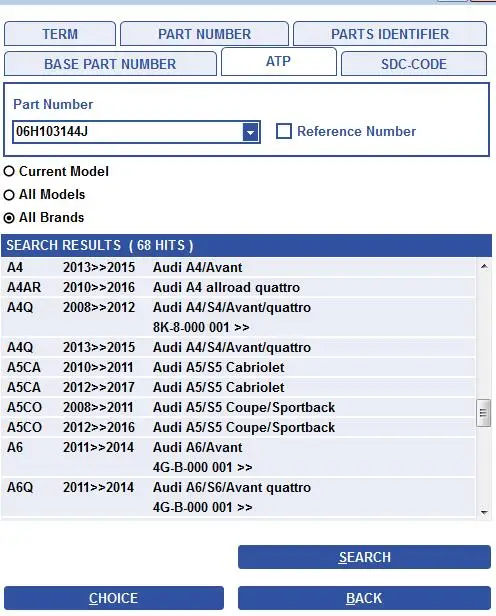Image resolution: width=496 pixels, height=616 pixels.
Task: Open the PARTS IDENTIFIER tab
Action: (x=390, y=34)
